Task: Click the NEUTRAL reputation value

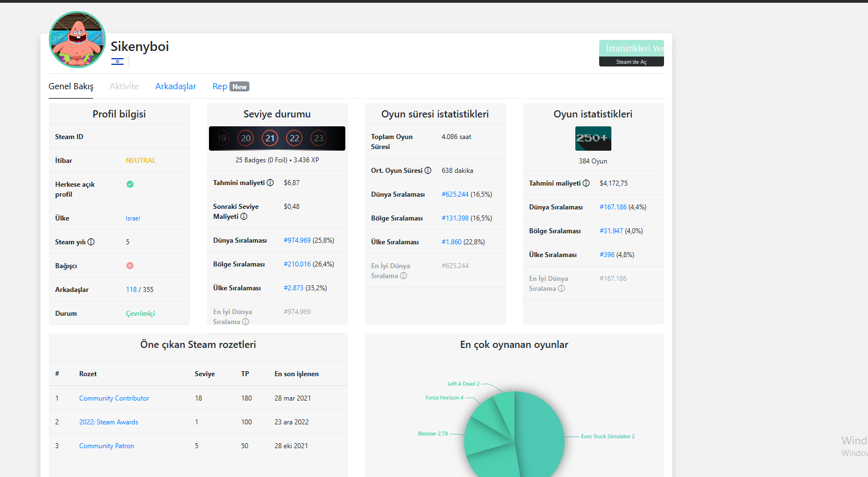Action: 141,161
